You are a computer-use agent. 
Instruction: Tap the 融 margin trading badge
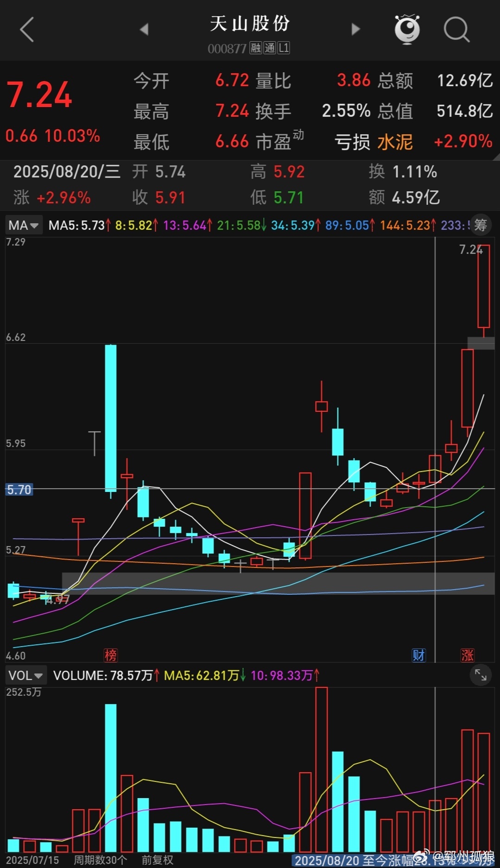coord(255,48)
